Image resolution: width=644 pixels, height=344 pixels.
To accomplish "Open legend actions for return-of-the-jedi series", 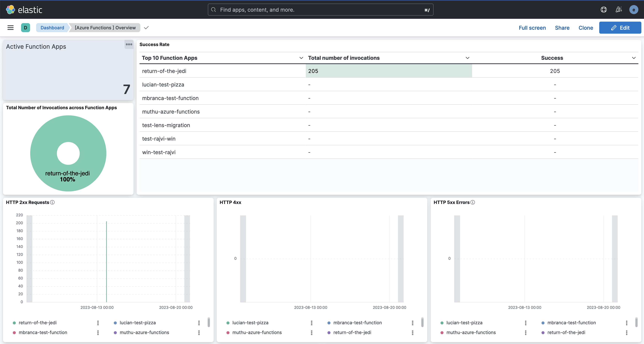I will [98, 323].
